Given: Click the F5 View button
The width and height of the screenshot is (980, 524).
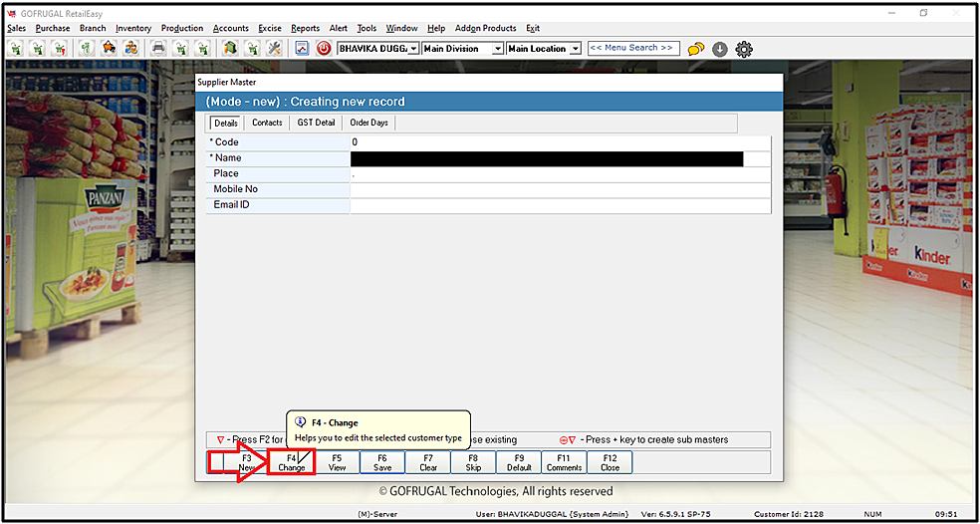Looking at the screenshot, I should tap(337, 462).
